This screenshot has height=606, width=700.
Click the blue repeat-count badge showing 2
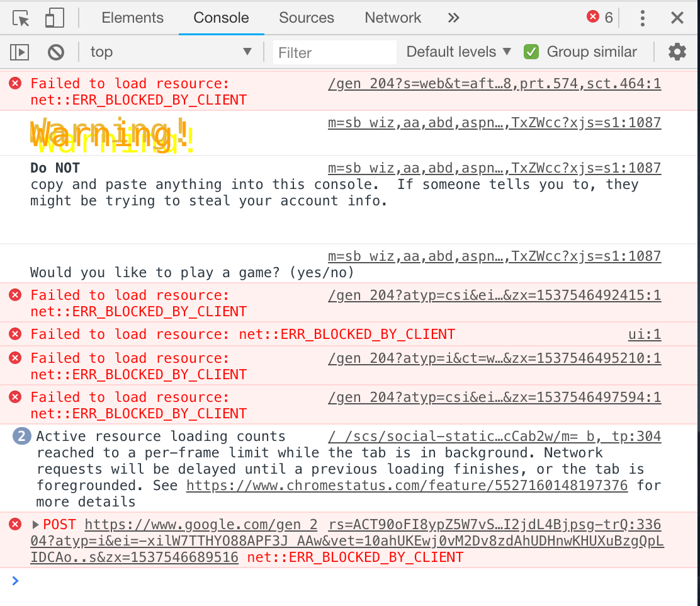click(22, 436)
